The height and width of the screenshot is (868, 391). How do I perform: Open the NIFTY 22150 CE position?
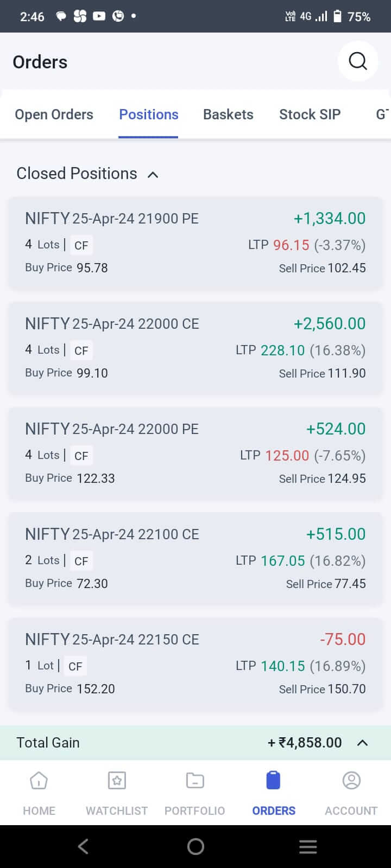[x=195, y=663]
